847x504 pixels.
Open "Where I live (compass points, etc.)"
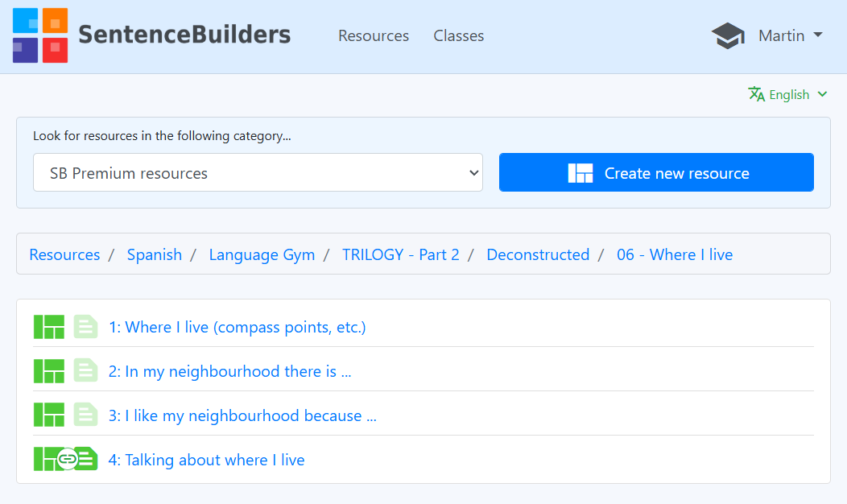pyautogui.click(x=237, y=327)
